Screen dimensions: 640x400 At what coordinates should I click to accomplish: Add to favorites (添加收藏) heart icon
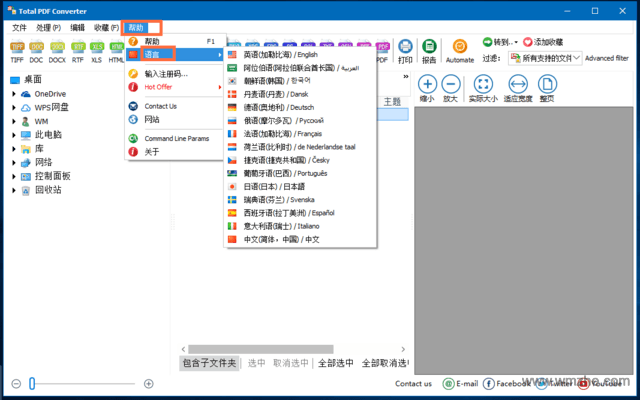coord(528,42)
